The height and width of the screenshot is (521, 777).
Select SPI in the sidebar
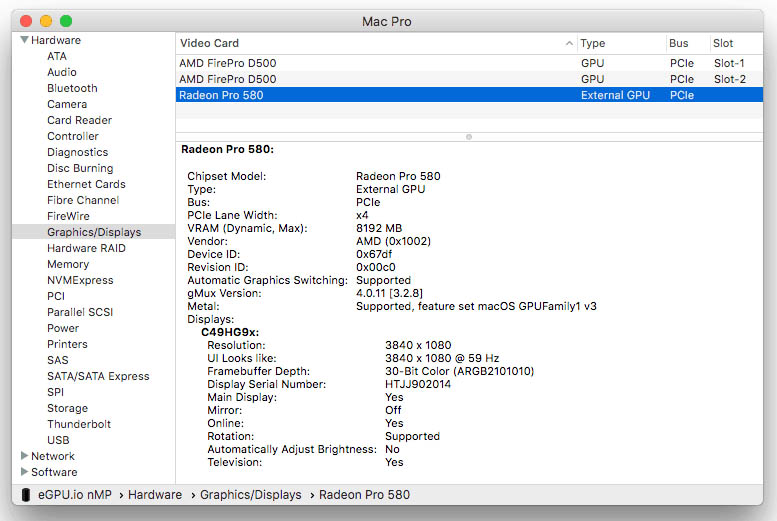pos(56,392)
